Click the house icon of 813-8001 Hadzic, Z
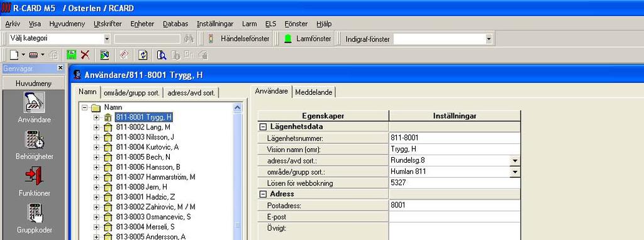This screenshot has width=644, height=240. point(108,197)
